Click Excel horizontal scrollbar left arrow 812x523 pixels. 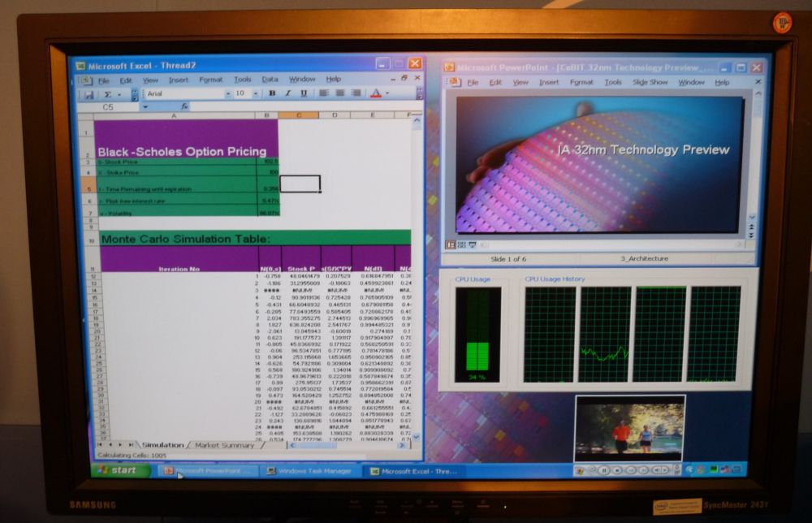(292, 445)
